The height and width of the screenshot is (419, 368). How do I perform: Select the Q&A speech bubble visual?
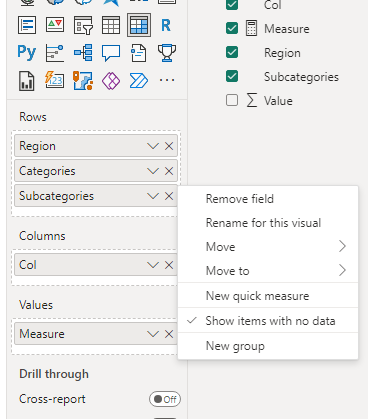[111, 53]
